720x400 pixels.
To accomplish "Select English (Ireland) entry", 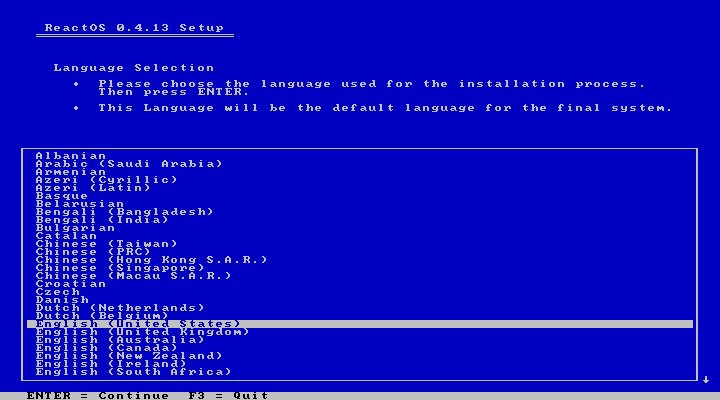I will [x=111, y=364].
